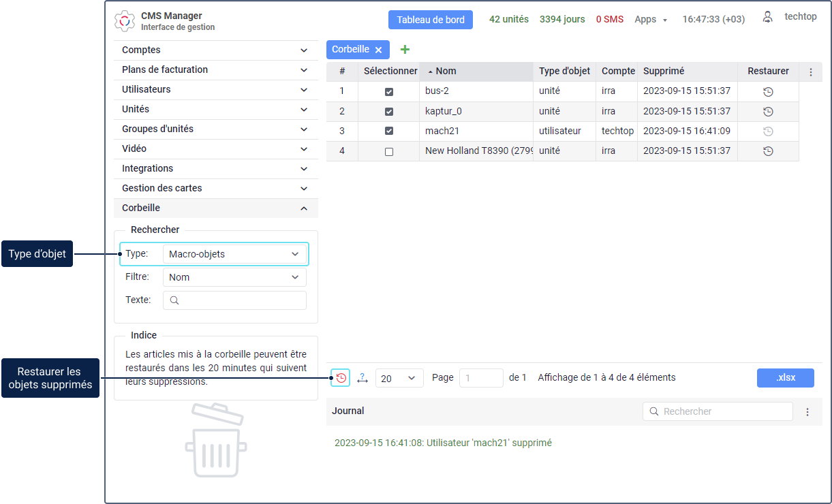Export the table with the .xlsx button
Viewport: 832px width, 504px height.
785,378
